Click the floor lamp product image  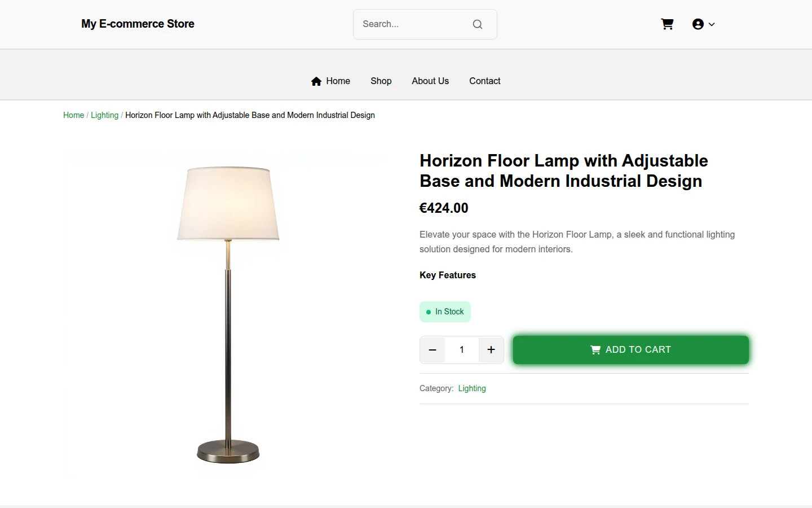pyautogui.click(x=228, y=315)
